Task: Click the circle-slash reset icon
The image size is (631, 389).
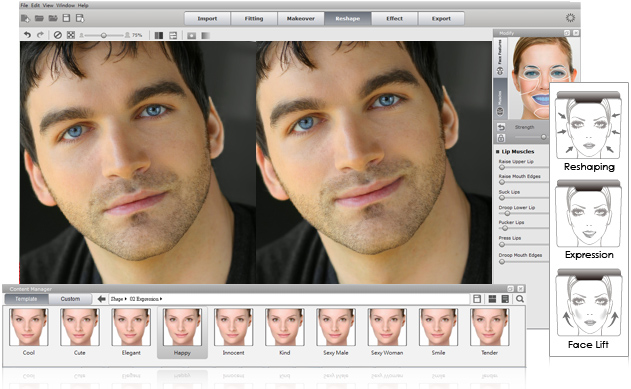Action: coord(58,35)
